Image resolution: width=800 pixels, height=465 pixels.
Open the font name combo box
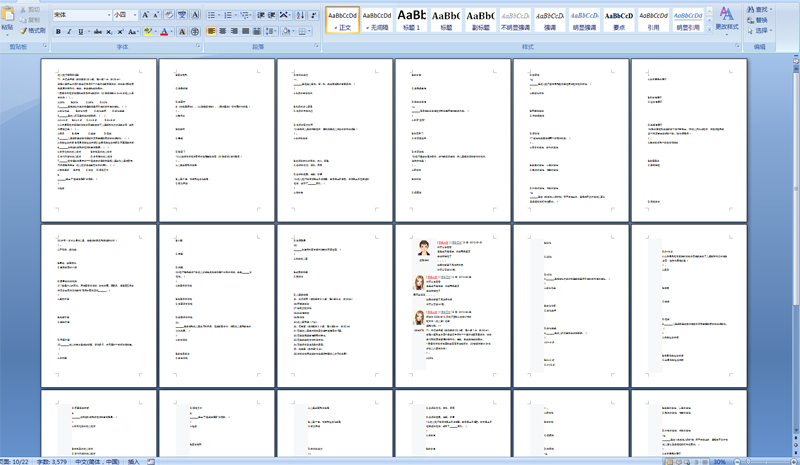point(82,15)
